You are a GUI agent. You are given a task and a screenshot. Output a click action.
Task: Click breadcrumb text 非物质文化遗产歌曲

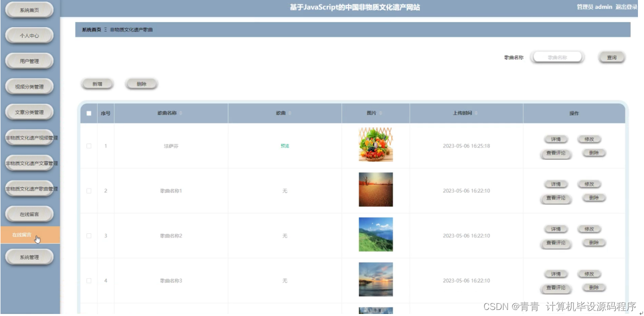point(131,30)
